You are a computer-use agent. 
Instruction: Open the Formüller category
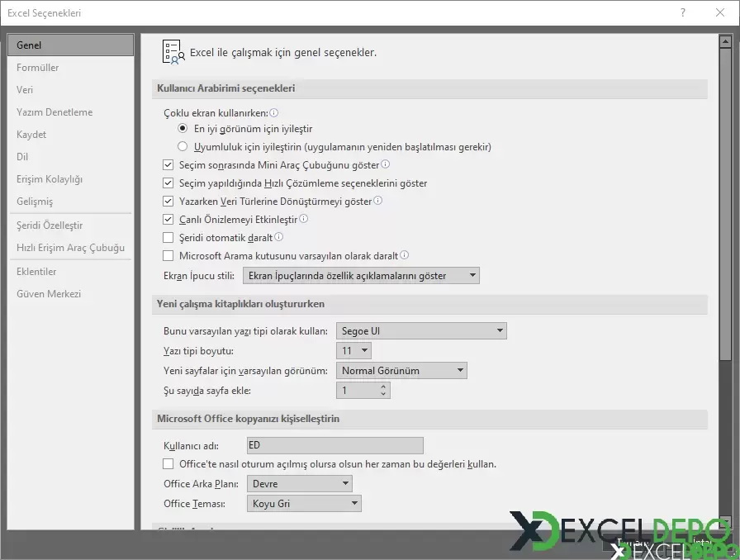[x=71, y=68]
